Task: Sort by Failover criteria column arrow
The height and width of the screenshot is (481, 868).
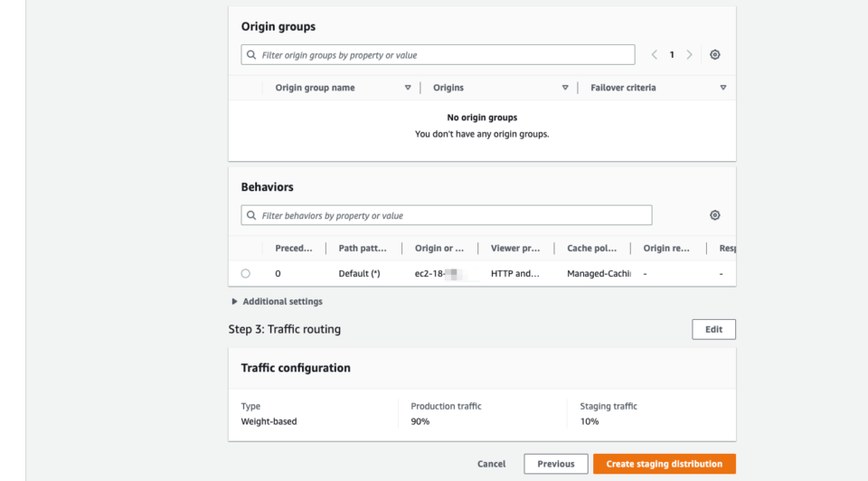Action: (x=722, y=88)
